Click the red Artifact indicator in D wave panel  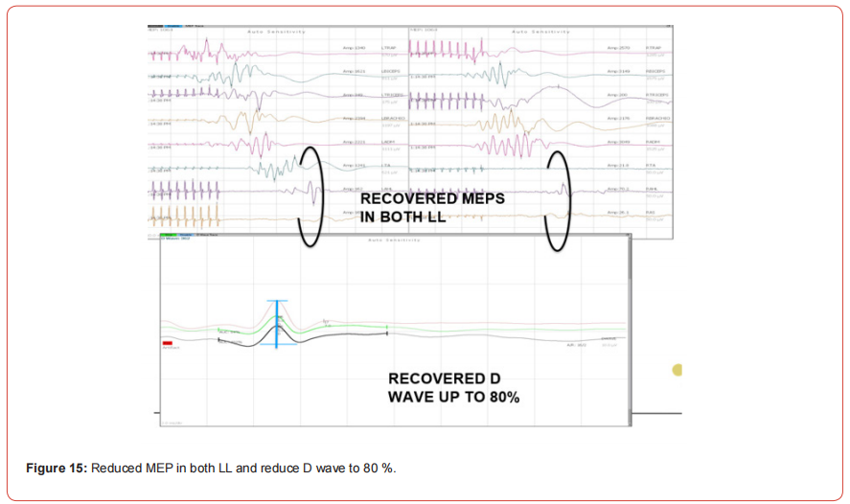point(168,343)
